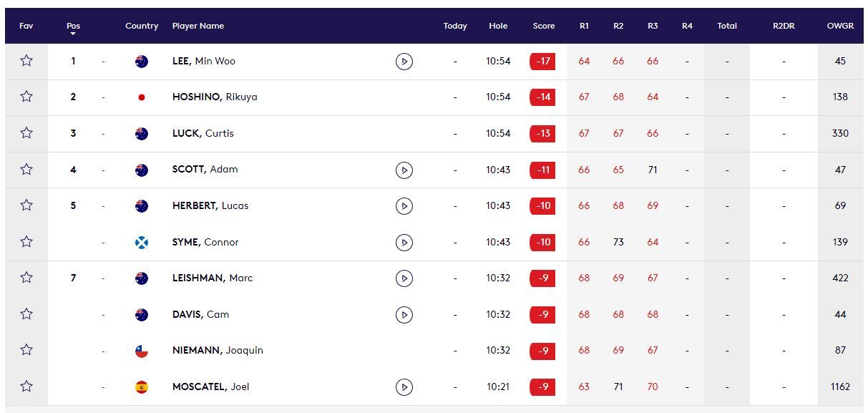The image size is (868, 413).
Task: Sort leaderboard by Pos column arrow
Action: [x=73, y=33]
